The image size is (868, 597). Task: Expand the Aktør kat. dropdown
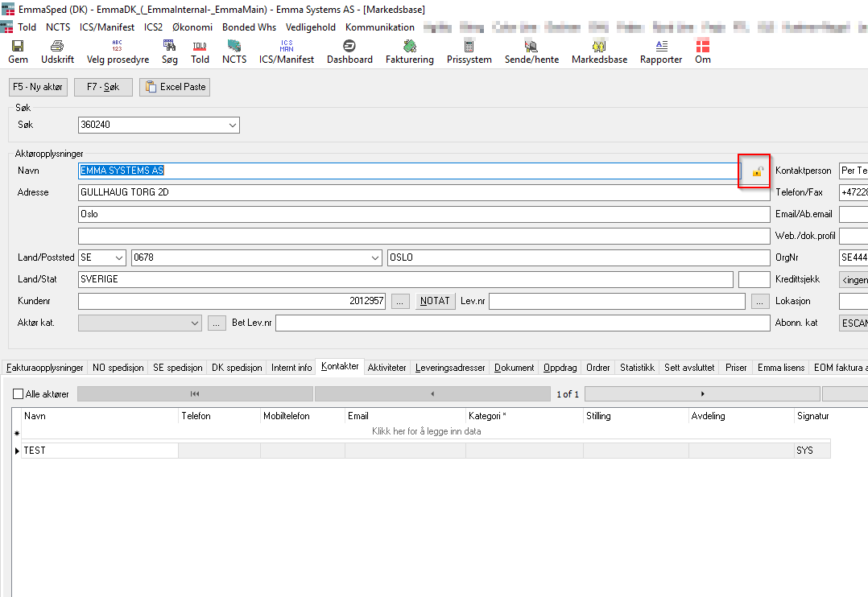195,323
